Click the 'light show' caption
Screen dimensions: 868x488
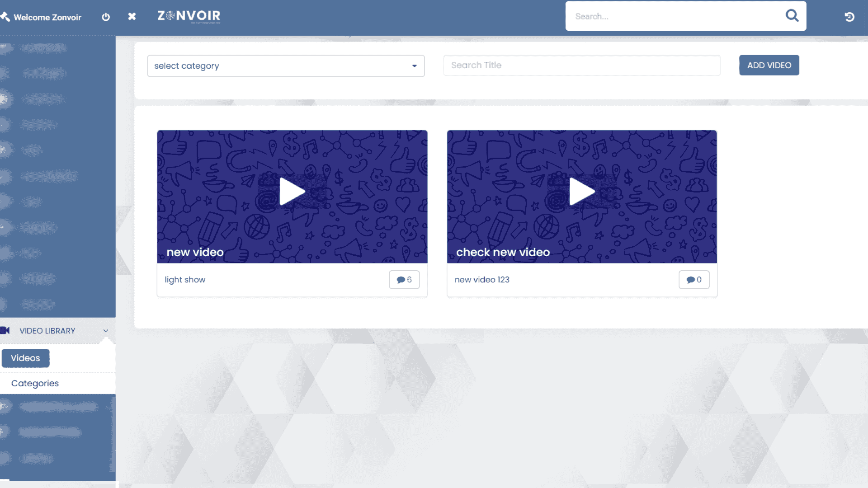pos(185,280)
